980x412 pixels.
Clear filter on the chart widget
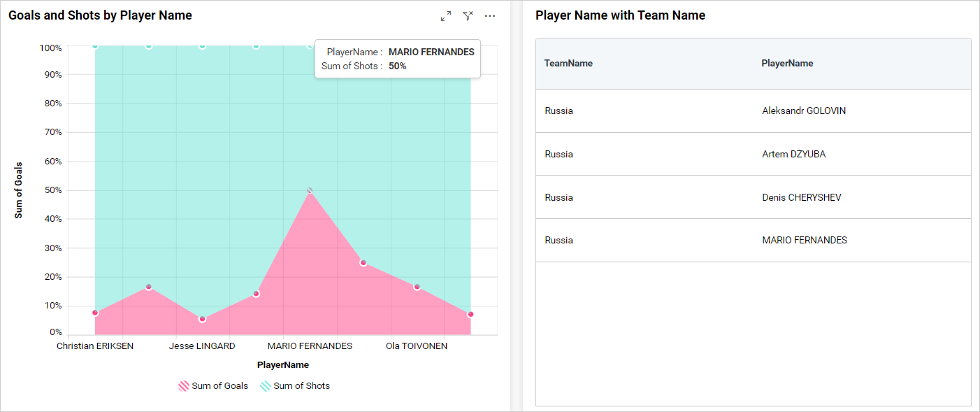pos(468,16)
